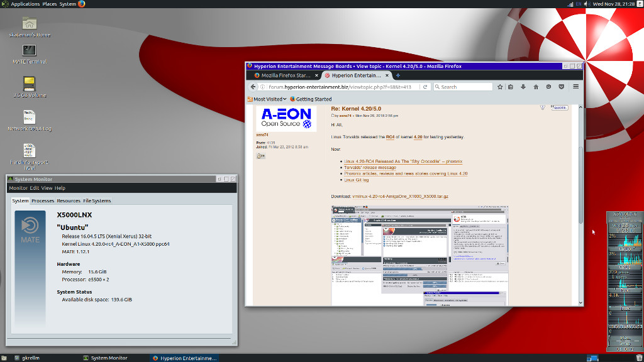Download vmlinux-4.20-rc4 tar.gz link

[400, 197]
